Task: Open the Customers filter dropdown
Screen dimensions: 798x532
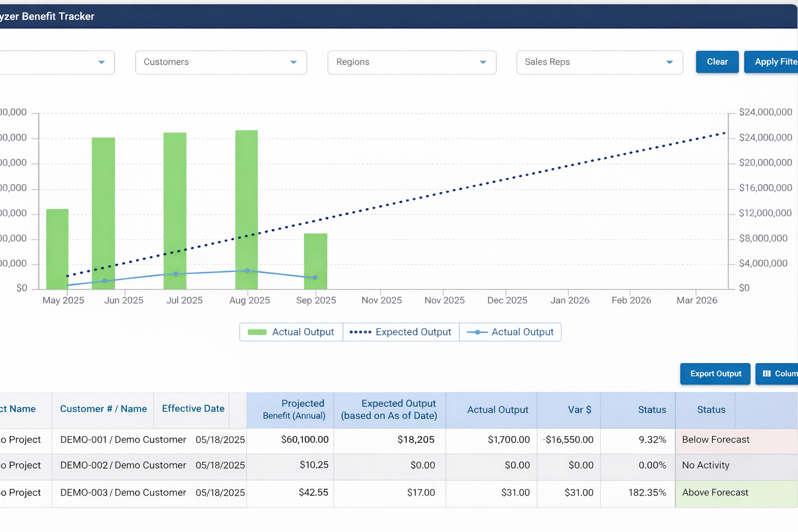Action: point(221,62)
